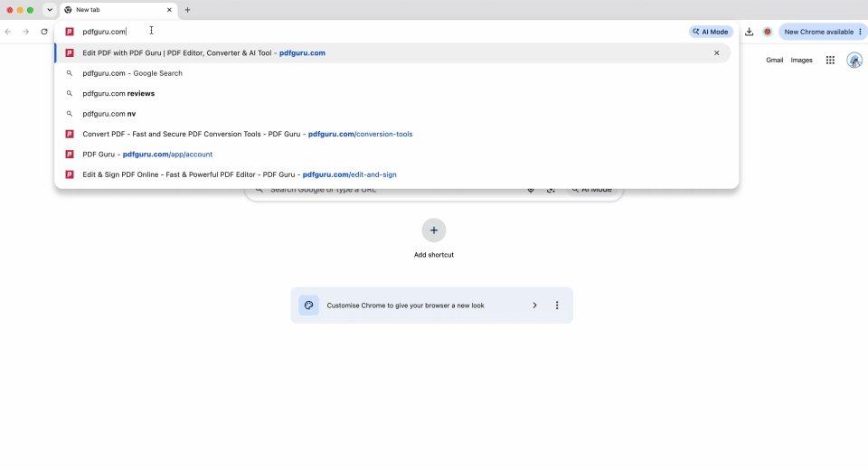Click the Add shortcut plus button

point(434,230)
